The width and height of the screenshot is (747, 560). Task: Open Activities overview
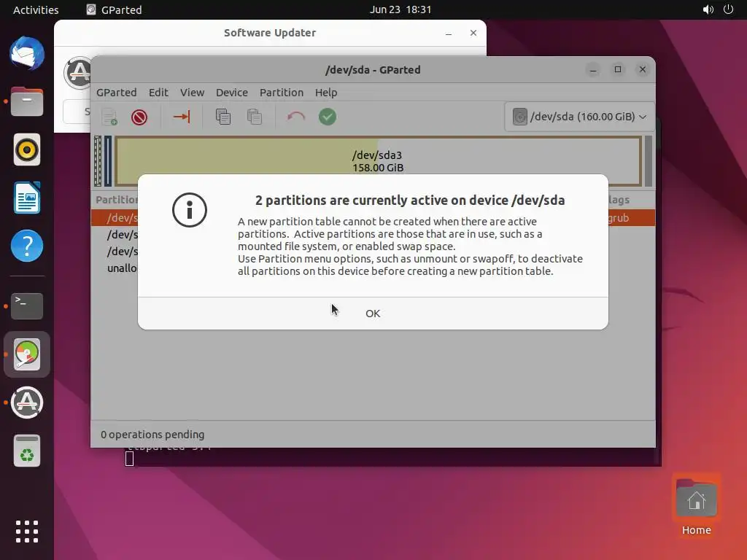tap(36, 9)
